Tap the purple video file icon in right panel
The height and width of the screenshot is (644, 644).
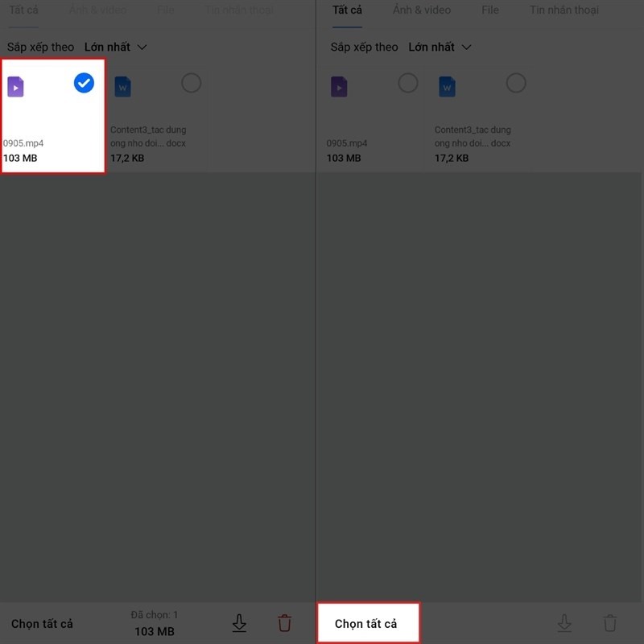[x=339, y=87]
